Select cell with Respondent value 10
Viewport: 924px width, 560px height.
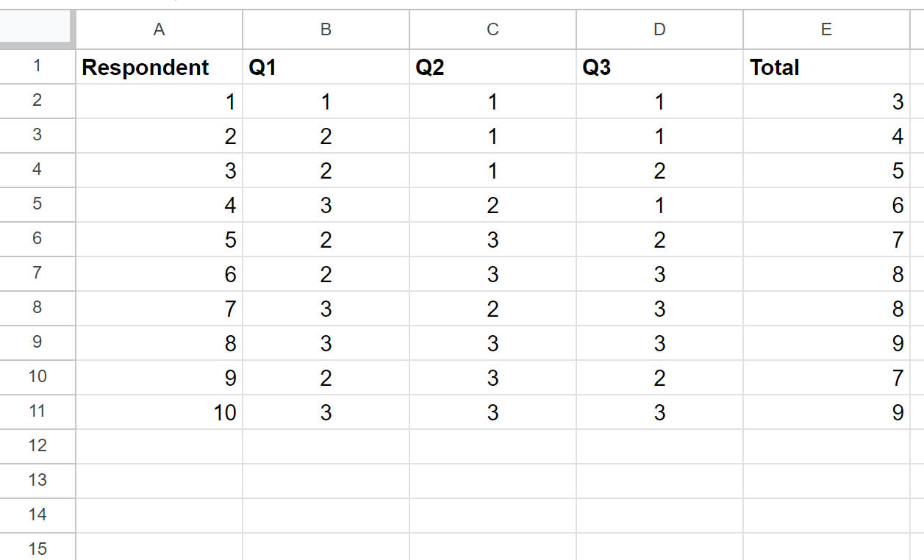pos(159,412)
